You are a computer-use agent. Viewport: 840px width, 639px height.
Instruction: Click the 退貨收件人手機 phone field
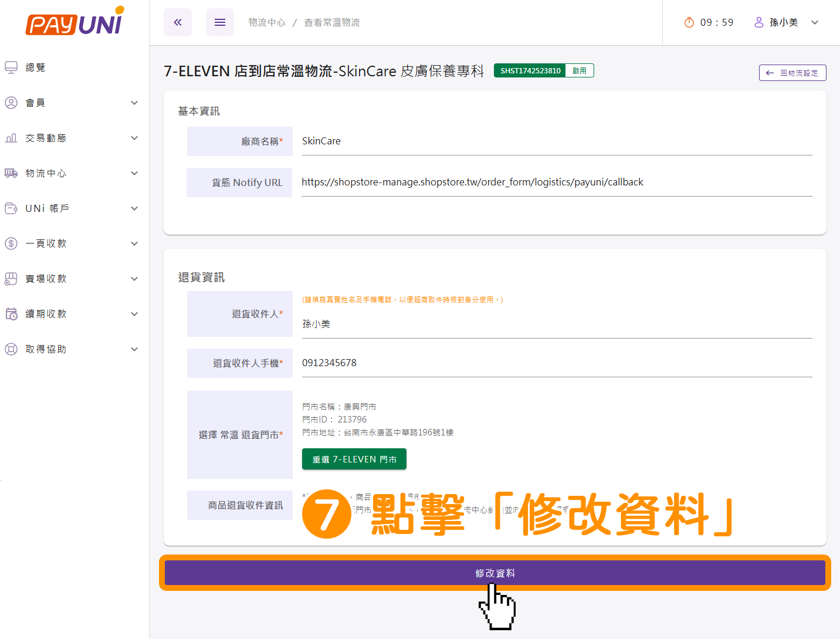tap(557, 363)
